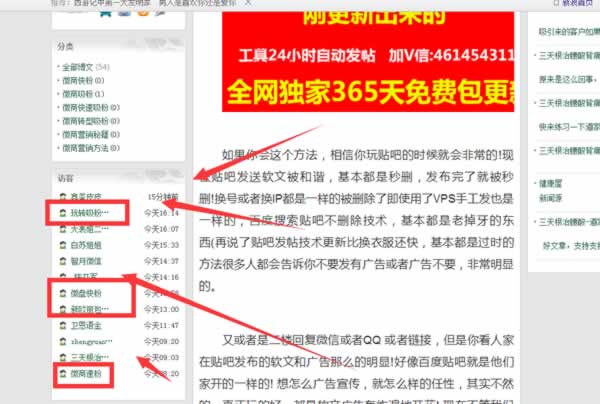Click the 访客 panel heading
The width and height of the screenshot is (600, 404).
65,179
